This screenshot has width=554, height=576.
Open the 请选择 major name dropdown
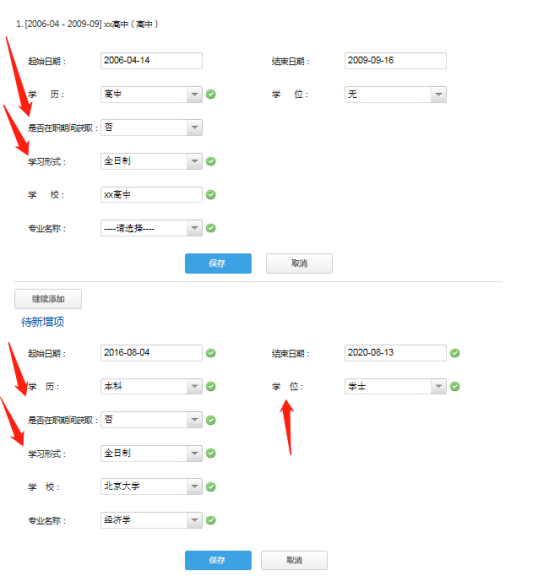[x=151, y=228]
